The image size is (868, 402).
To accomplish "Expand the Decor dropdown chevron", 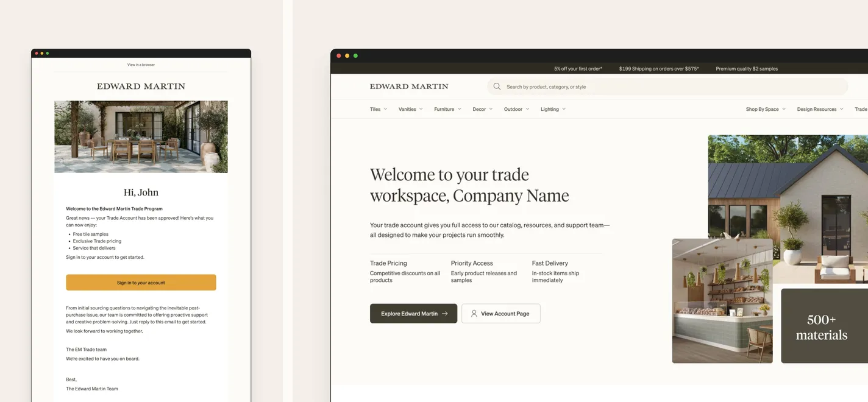I will pyautogui.click(x=491, y=109).
